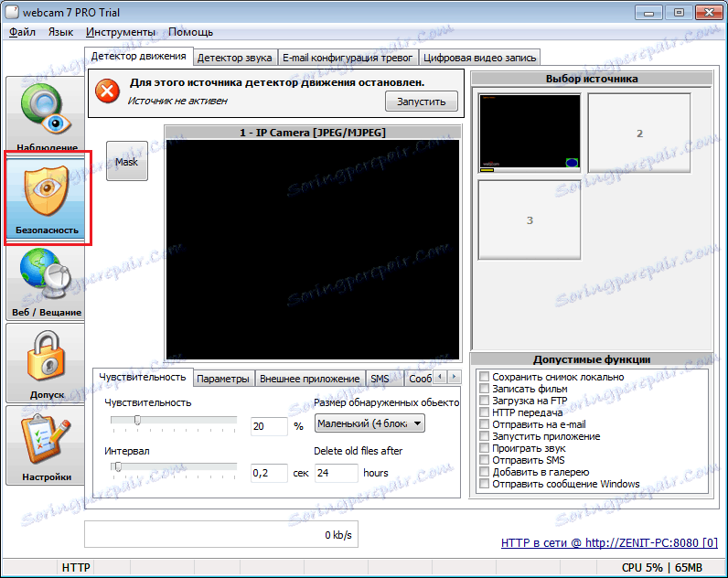This screenshot has width=728, height=578.
Task: Open the Язык menu
Action: (x=60, y=32)
